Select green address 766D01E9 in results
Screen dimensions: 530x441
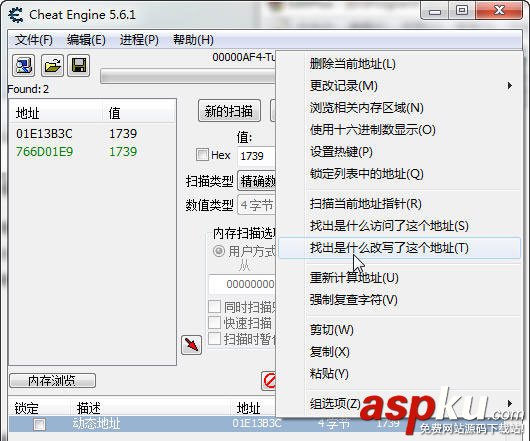[44, 152]
